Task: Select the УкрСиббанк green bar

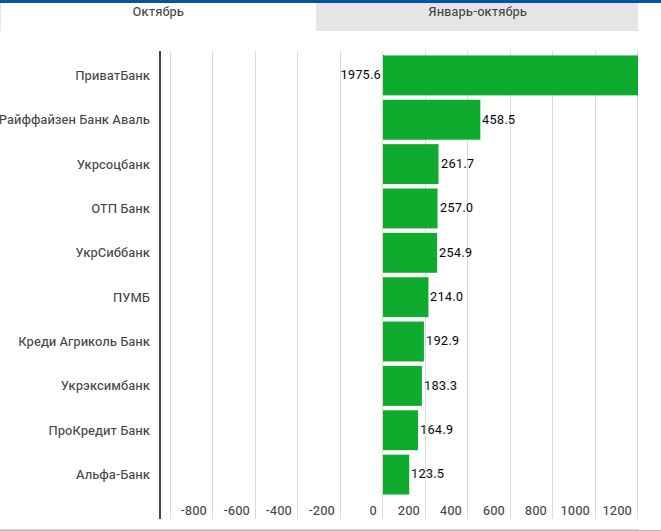Action: click(x=409, y=252)
